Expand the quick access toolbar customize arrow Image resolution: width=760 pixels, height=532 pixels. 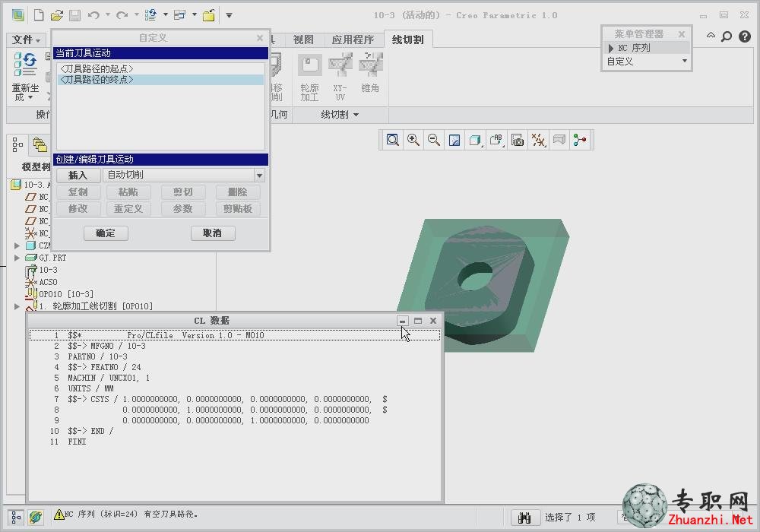[230, 15]
